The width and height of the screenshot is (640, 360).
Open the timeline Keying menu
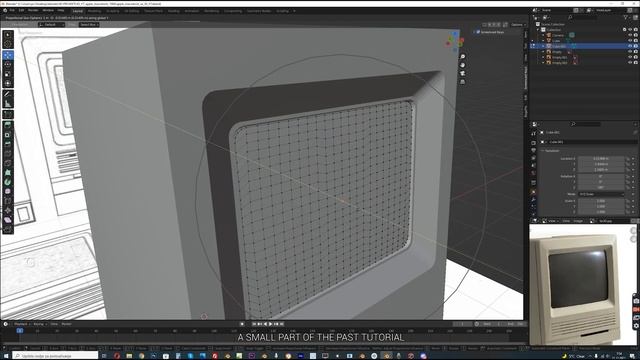pos(39,324)
